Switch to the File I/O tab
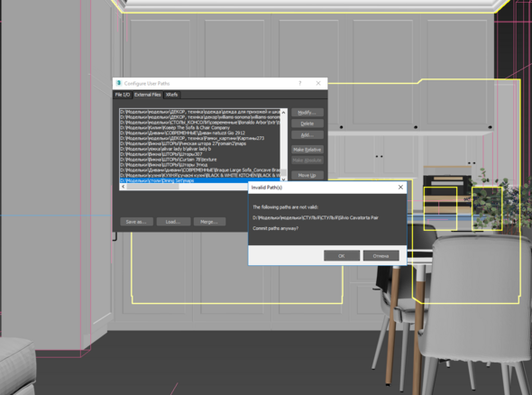This screenshot has width=532, height=395. coord(123,95)
